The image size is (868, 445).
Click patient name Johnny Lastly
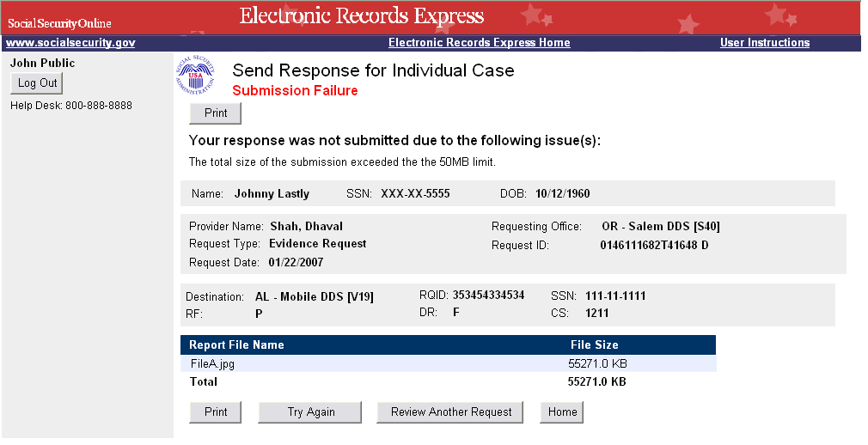[x=272, y=194]
